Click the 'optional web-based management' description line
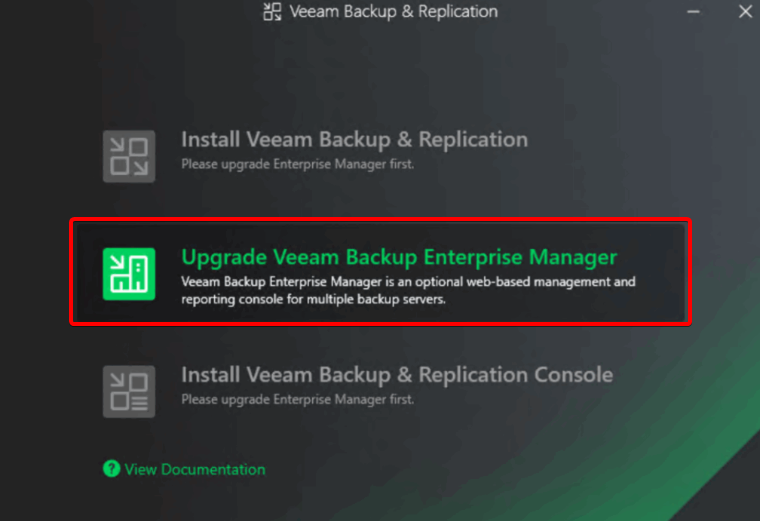 (x=408, y=282)
